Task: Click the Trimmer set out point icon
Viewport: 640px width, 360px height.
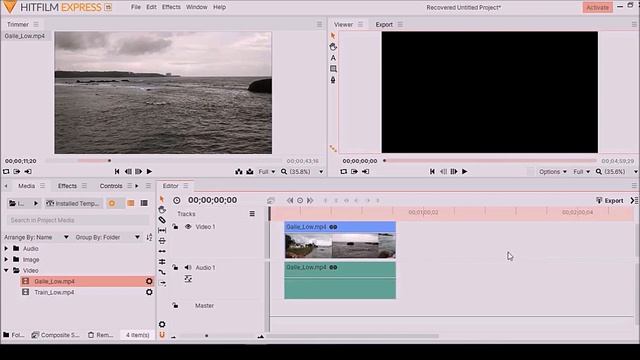Action: point(28,171)
